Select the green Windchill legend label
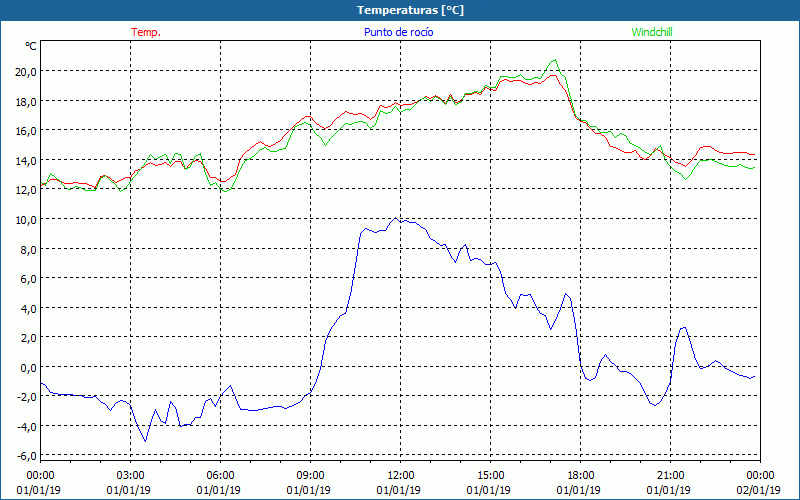 [x=652, y=32]
